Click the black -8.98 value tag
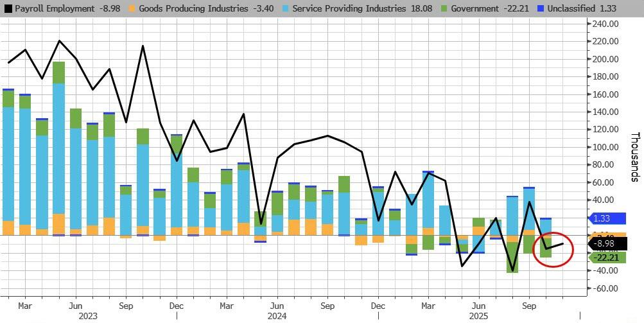Screen dimensions: 644x323 tap(607, 244)
